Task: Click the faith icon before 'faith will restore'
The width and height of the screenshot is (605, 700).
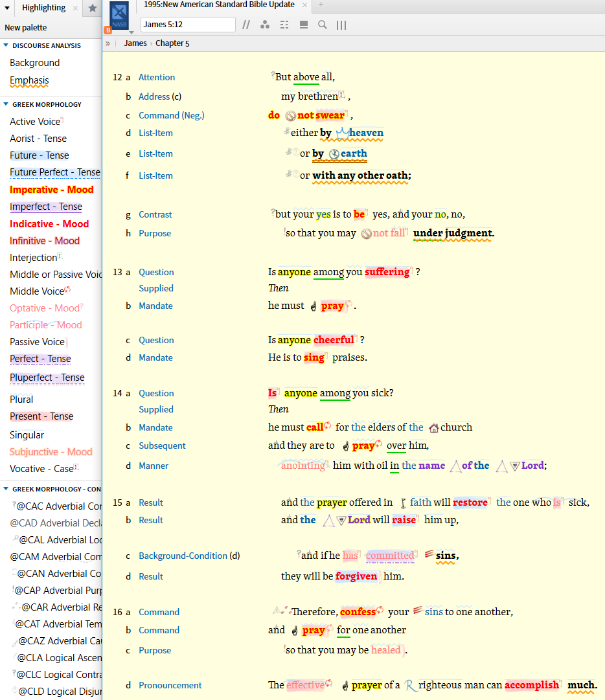Action: coord(403,503)
